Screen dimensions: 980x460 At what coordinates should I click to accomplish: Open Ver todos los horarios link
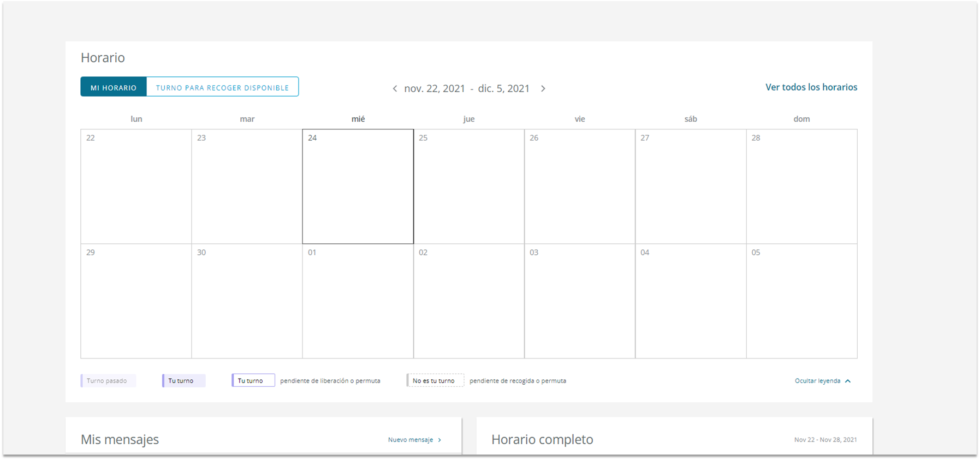point(811,87)
